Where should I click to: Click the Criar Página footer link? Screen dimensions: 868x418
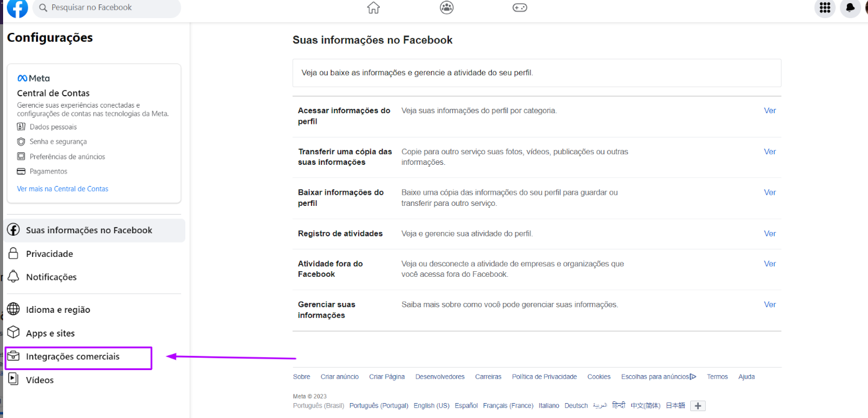387,376
